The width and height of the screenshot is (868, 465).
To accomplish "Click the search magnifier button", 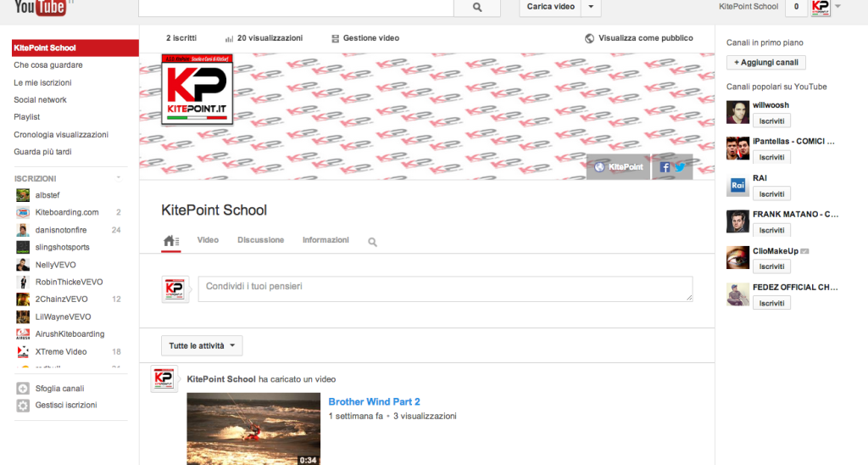I will 477,8.
